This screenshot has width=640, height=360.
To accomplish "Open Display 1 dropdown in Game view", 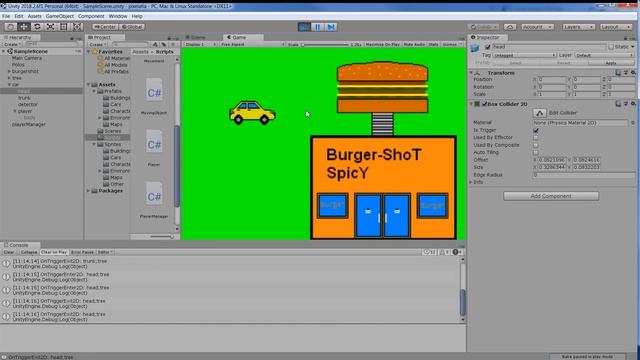I will [x=200, y=44].
